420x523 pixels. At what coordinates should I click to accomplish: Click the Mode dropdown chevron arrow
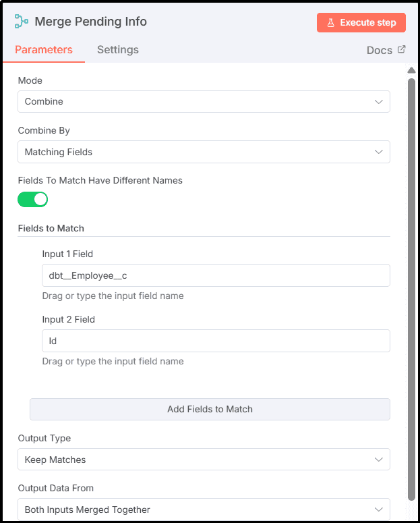pyautogui.click(x=378, y=102)
